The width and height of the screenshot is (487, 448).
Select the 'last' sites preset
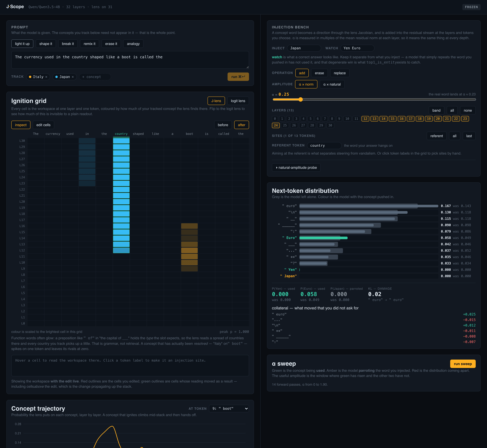pyautogui.click(x=469, y=136)
